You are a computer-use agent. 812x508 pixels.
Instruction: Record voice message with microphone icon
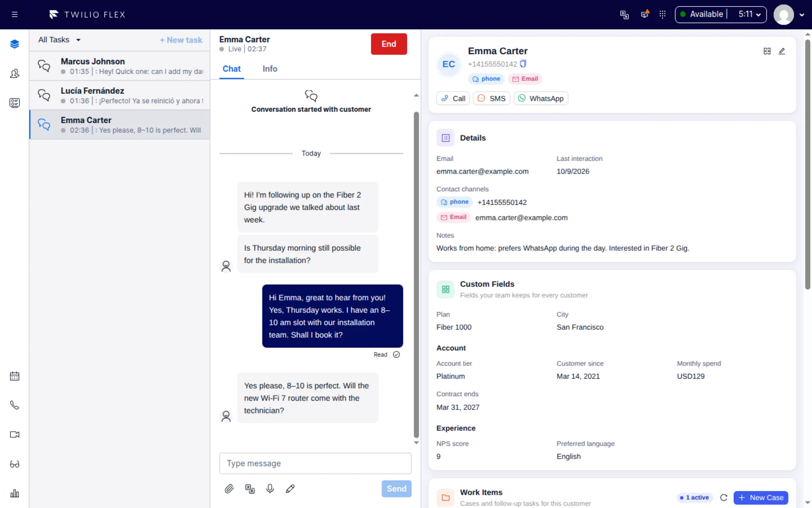pos(270,489)
